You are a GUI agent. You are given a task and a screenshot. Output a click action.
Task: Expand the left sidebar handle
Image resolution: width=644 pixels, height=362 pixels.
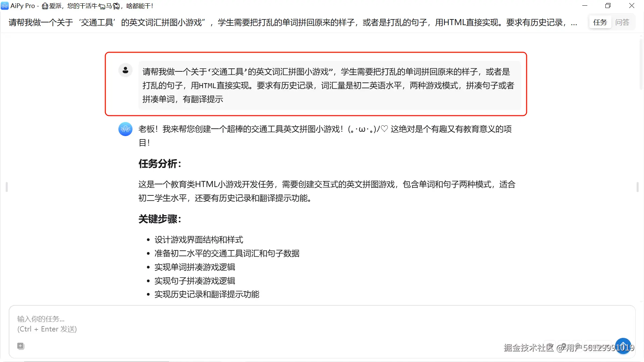[7, 187]
